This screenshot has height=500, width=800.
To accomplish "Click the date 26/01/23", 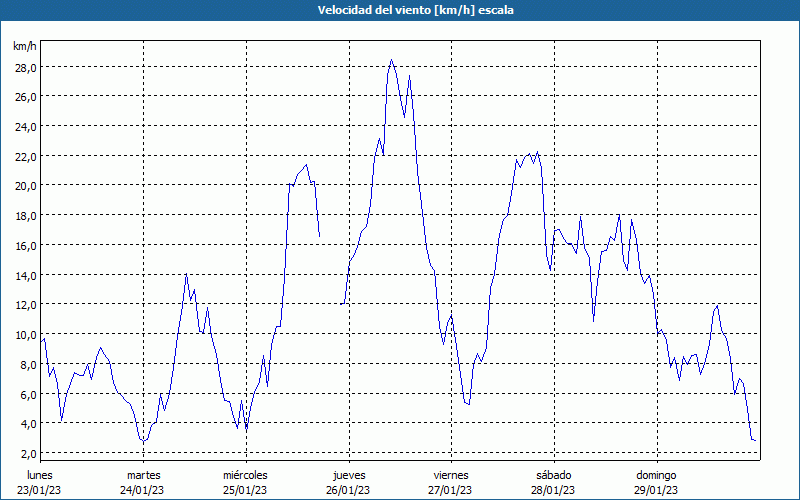I will coord(348,490).
